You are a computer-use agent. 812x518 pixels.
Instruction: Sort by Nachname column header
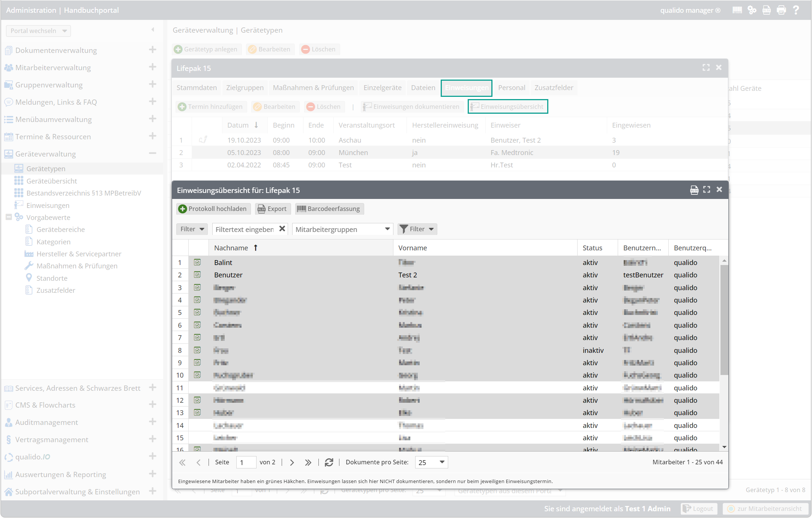click(301, 248)
